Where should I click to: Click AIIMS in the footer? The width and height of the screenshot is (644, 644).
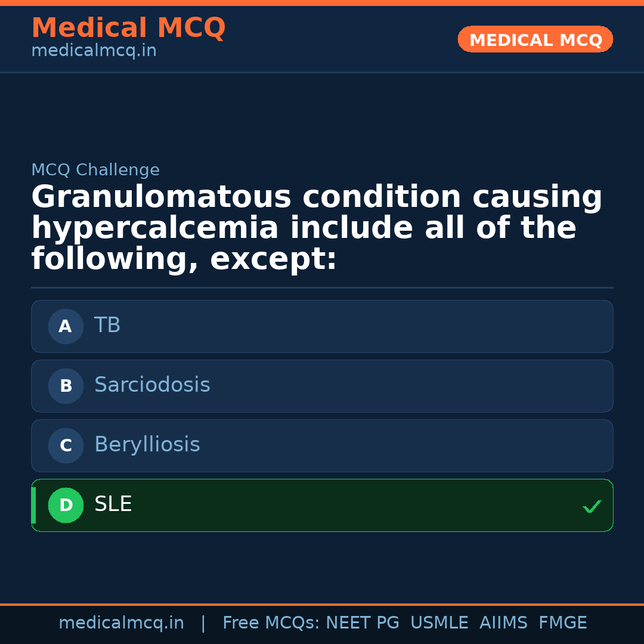tap(503, 623)
